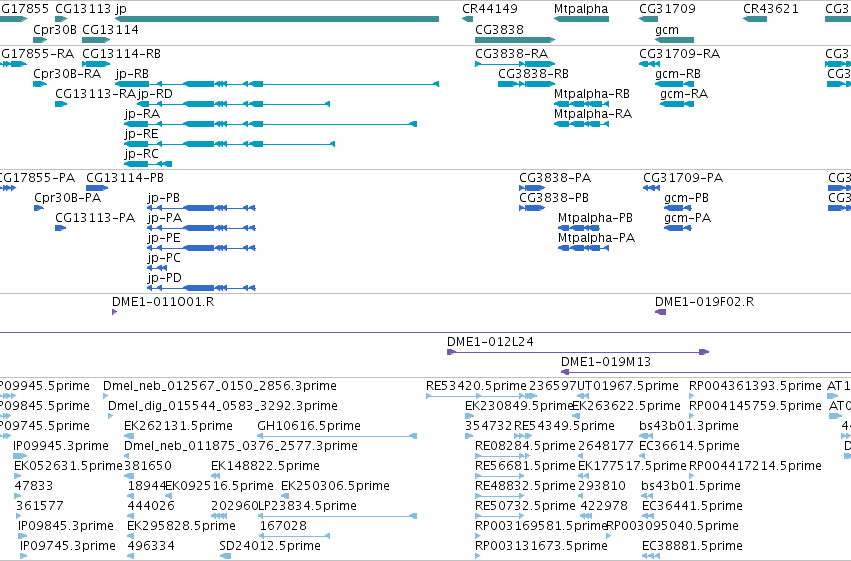Screen dimensions: 851x561
Task: Select the CR44149 gene label
Action: tap(490, 9)
